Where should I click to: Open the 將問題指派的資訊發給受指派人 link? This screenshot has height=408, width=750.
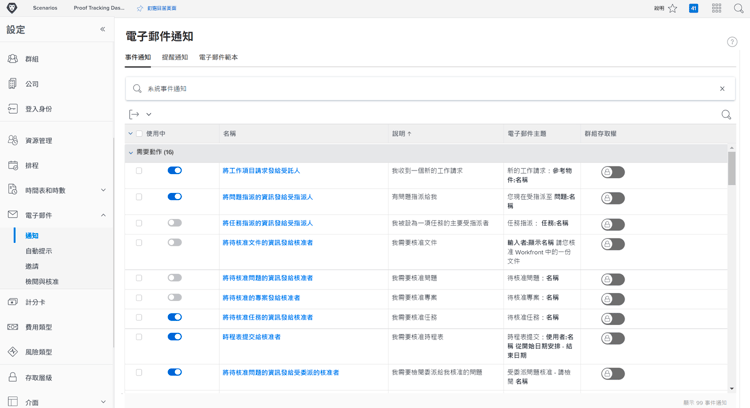(x=267, y=197)
